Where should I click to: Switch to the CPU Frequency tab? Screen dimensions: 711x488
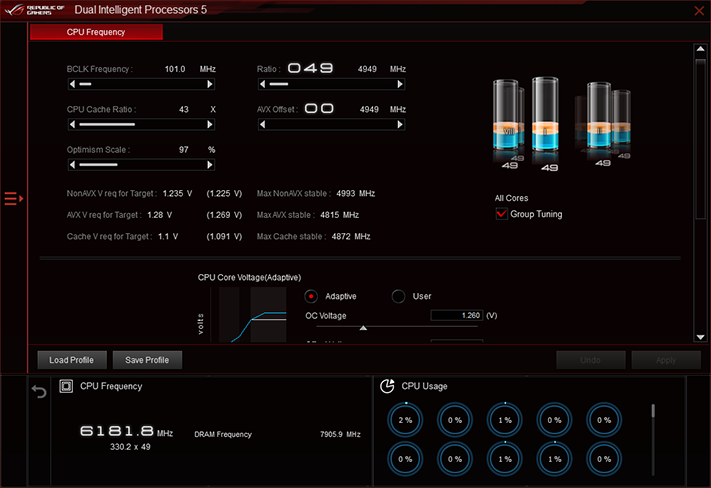coord(96,32)
